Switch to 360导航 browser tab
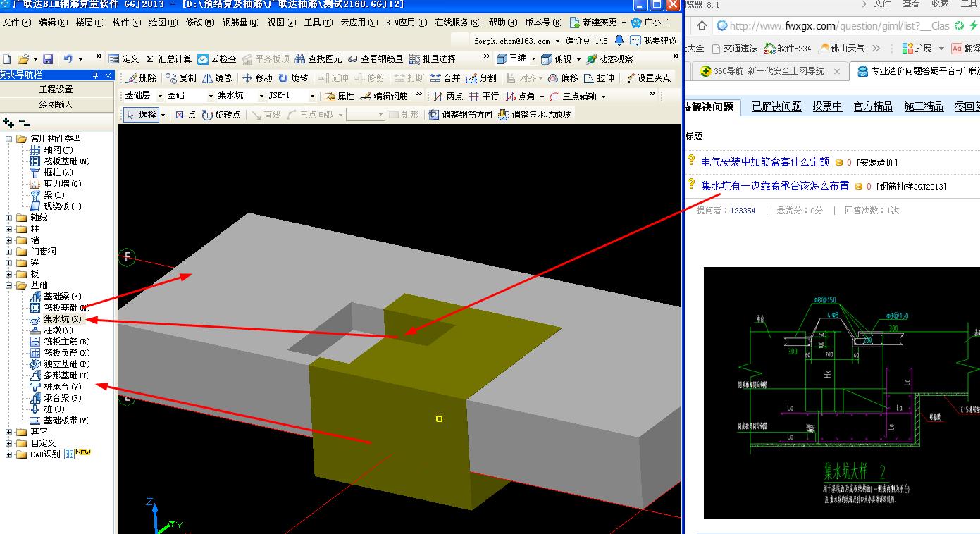 click(769, 71)
